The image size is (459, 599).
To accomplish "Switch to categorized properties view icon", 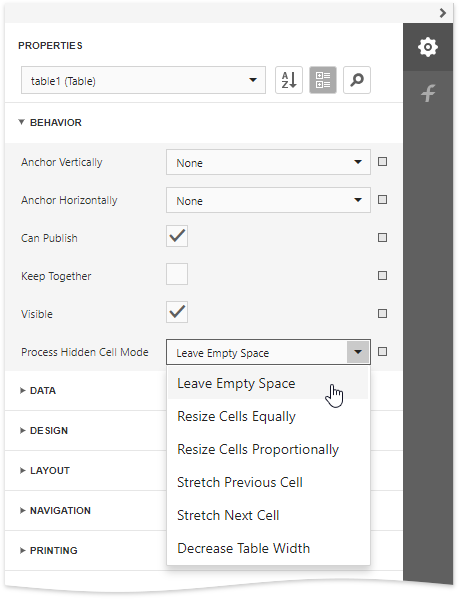I will 323,80.
